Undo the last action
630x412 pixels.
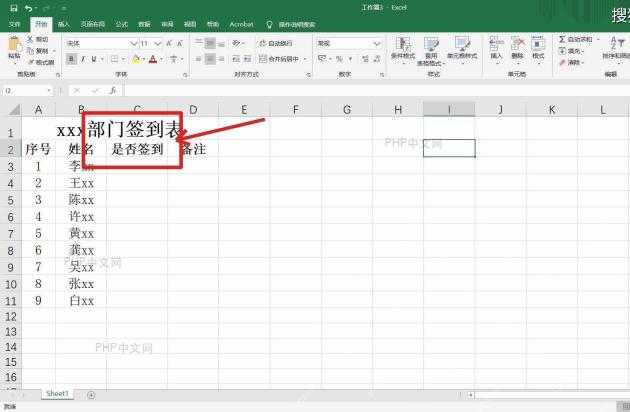click(28, 8)
